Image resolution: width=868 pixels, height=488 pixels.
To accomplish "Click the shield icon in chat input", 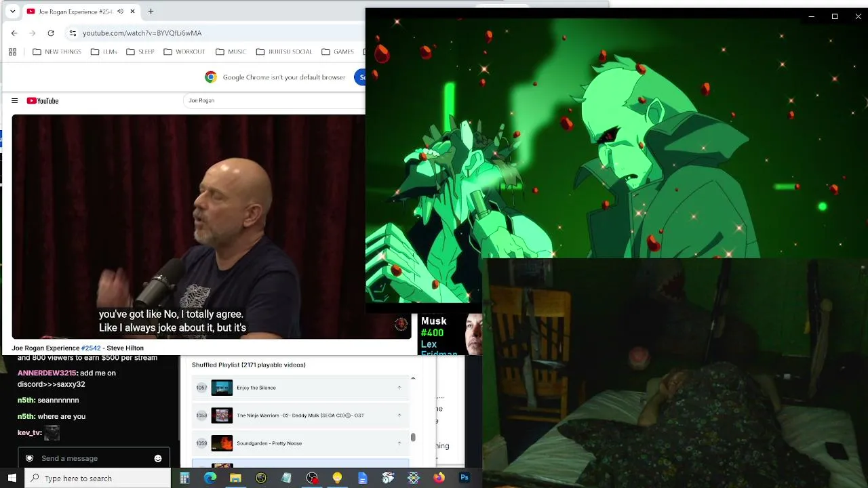I will (29, 459).
